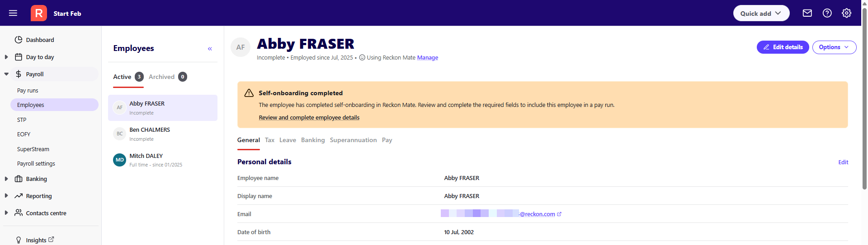Image resolution: width=868 pixels, height=245 pixels.
Task: Click the Reckon Mate smiley icon
Action: 362,58
